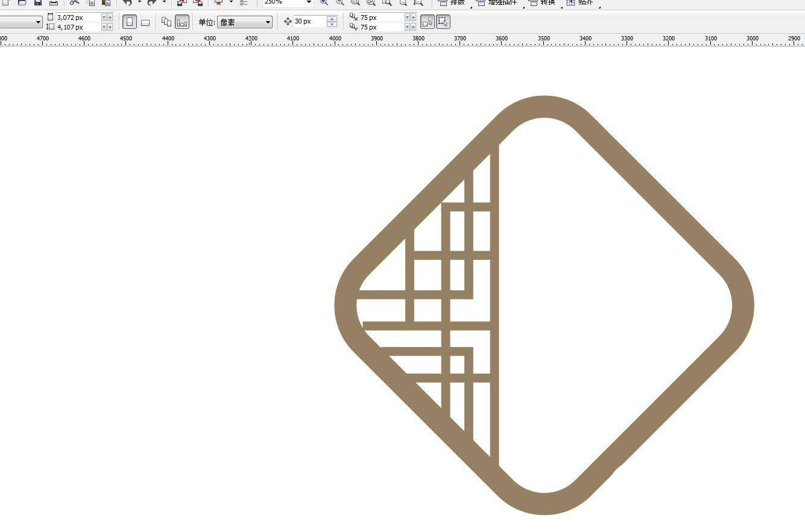Open the zoom level dropdown

click(x=309, y=2)
